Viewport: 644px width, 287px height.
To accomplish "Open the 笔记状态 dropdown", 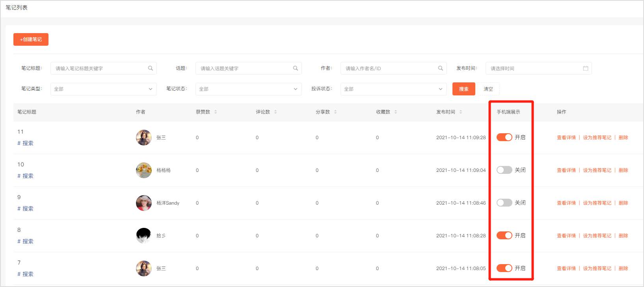I will pos(248,89).
